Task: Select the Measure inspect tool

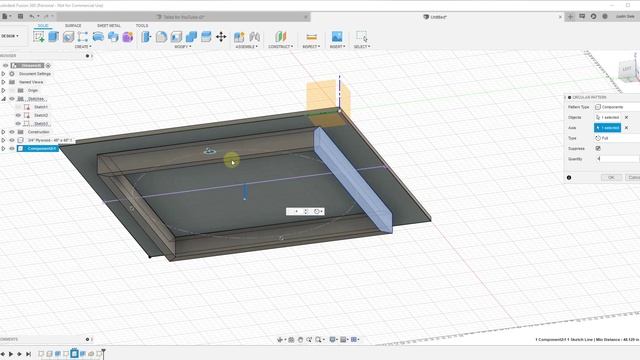Action: 311,37
